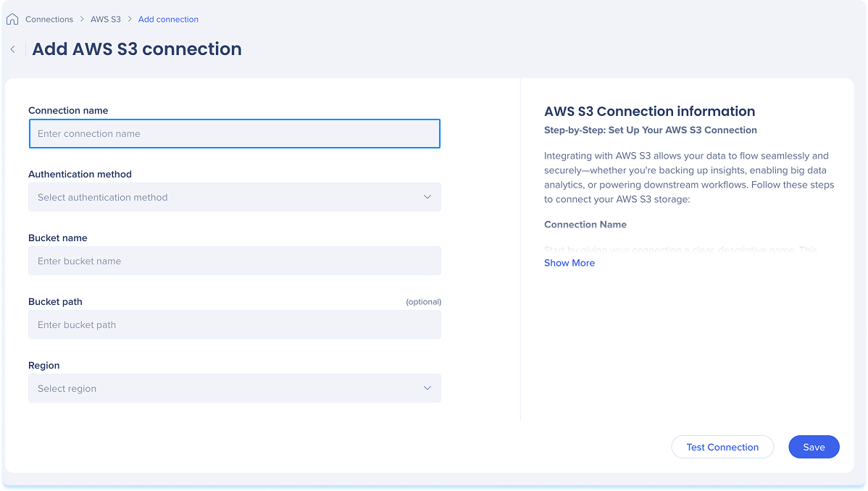Click the Authentication method label
Screen dimensions: 868x491
pyautogui.click(x=80, y=174)
